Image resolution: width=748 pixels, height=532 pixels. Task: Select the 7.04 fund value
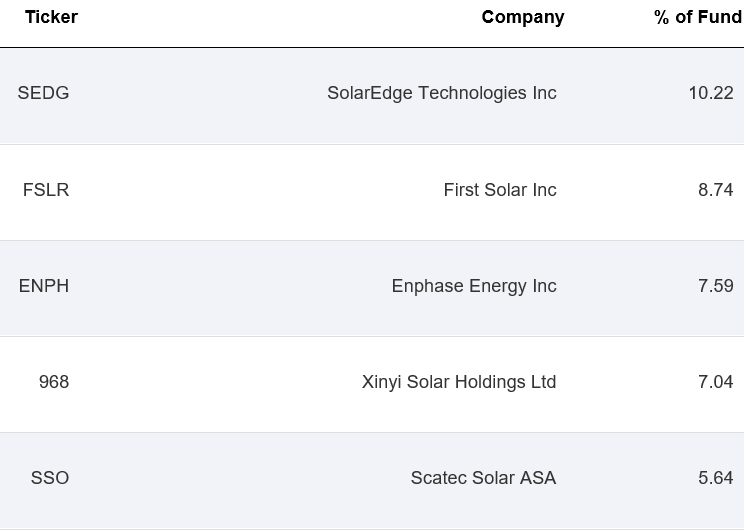point(715,382)
